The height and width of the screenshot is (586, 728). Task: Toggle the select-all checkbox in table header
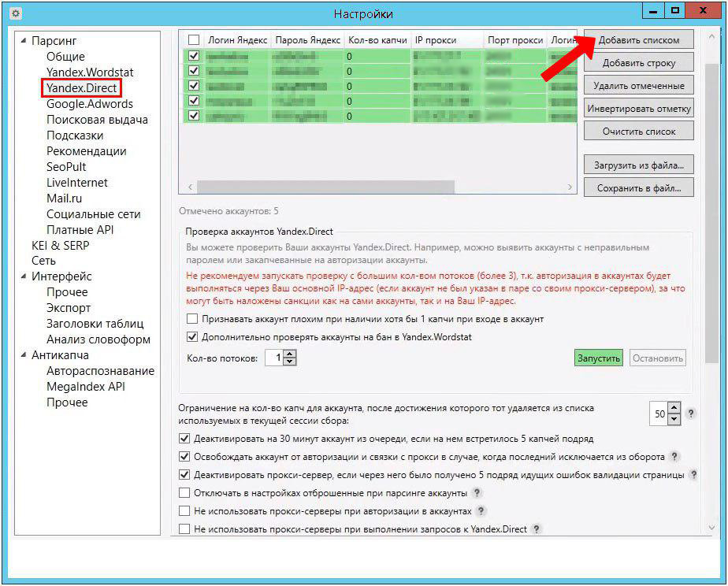click(x=194, y=40)
